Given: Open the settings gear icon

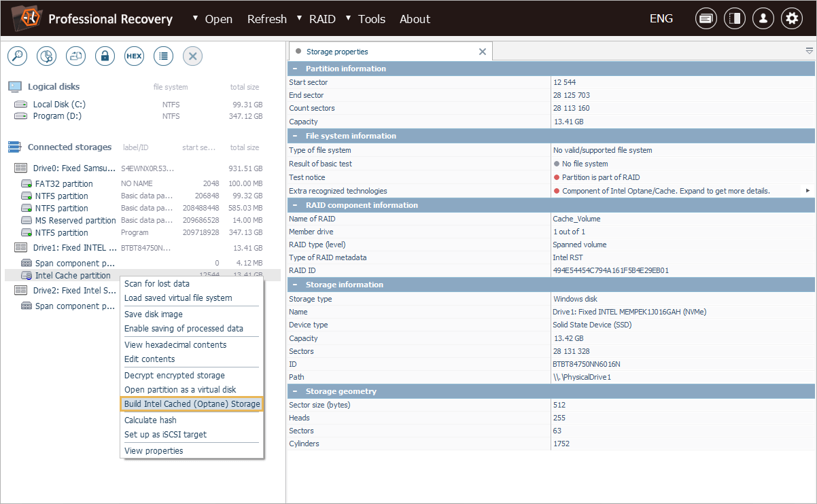Looking at the screenshot, I should pos(792,18).
